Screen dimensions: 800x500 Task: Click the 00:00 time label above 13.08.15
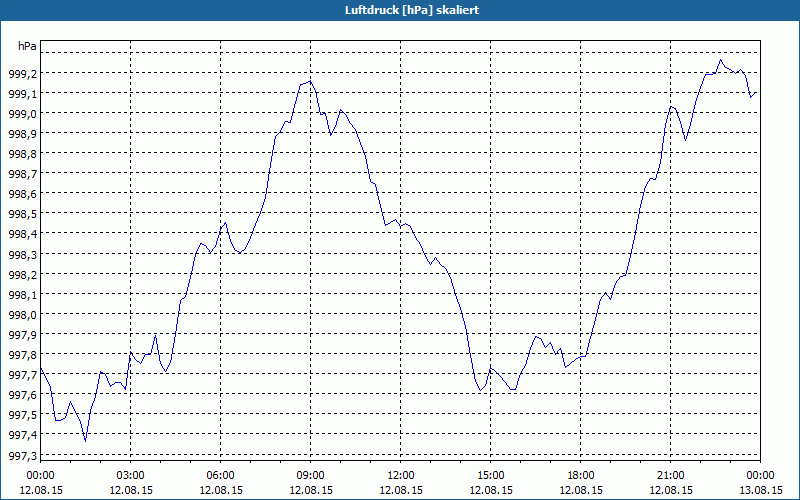pyautogui.click(x=760, y=476)
